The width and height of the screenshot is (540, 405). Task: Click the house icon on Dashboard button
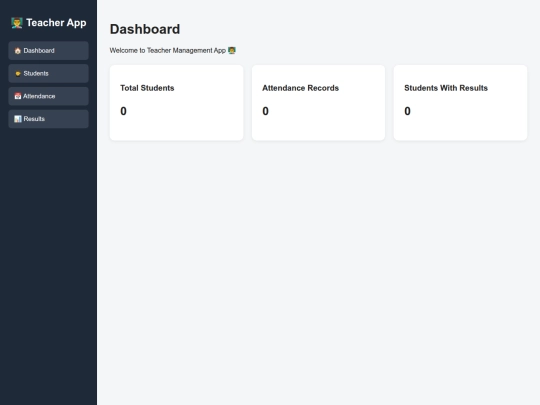click(x=18, y=51)
